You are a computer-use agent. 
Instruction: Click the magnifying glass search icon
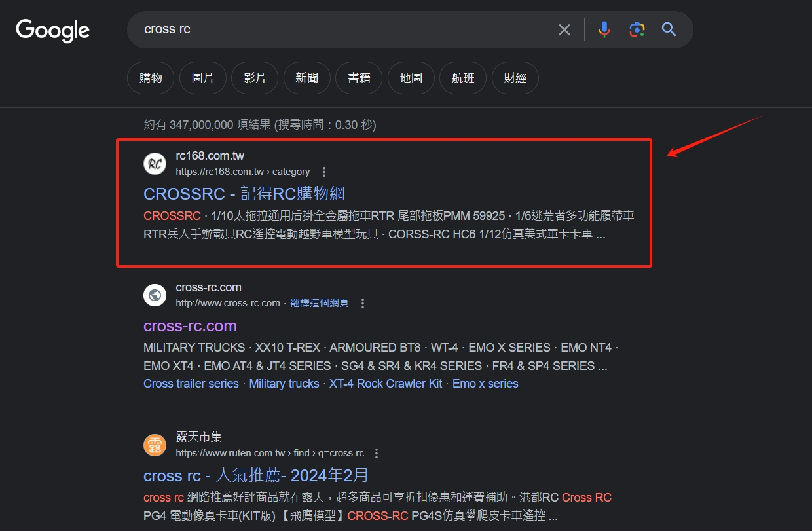coord(669,29)
